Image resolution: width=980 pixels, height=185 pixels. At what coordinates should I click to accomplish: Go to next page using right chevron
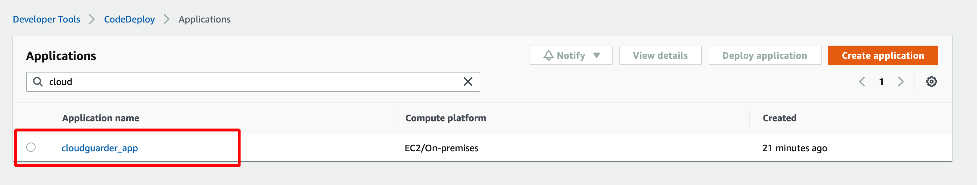coord(900,82)
